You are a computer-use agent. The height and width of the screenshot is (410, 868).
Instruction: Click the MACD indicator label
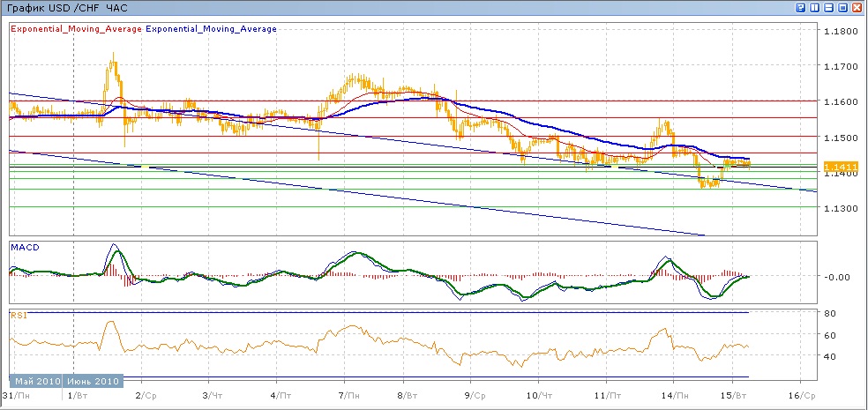pyautogui.click(x=23, y=248)
